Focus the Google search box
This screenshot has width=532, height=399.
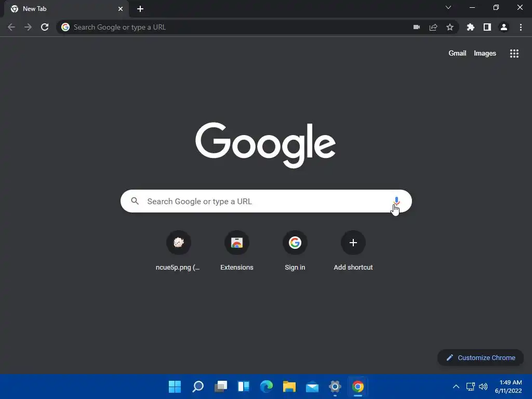click(266, 201)
